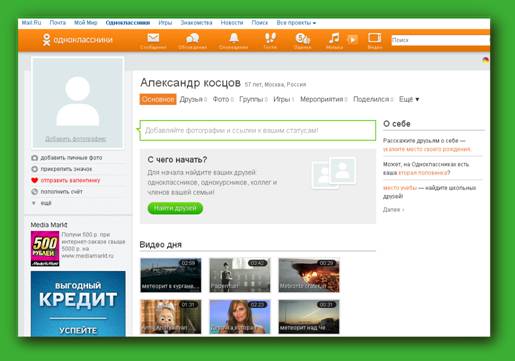Screen dimensions: 515x361
Task: Click Добавить фотографию under avatar
Action: [x=75, y=139]
